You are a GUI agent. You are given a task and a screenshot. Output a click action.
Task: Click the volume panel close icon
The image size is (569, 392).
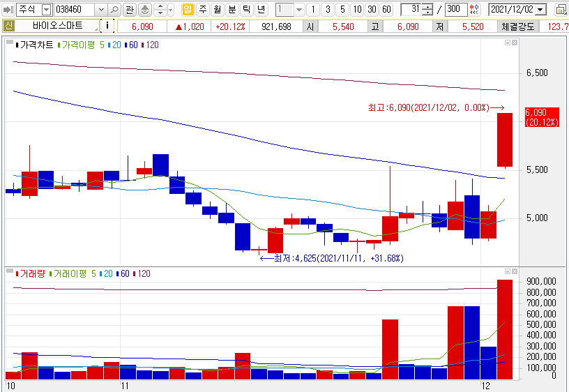[514, 271]
